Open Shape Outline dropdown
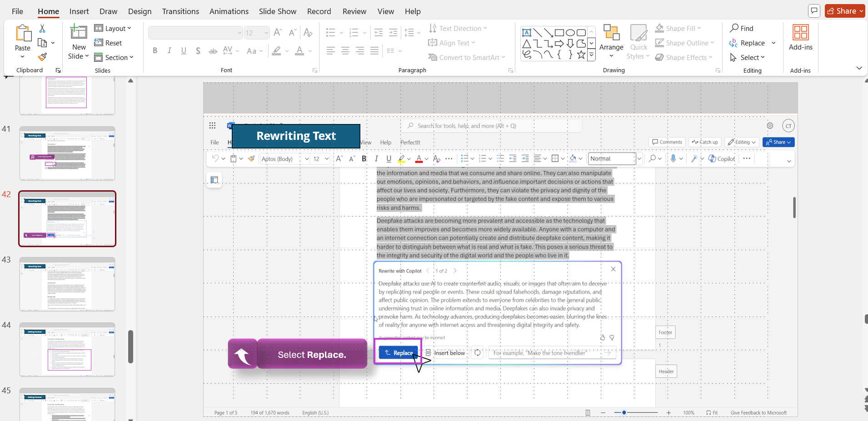 coord(684,43)
